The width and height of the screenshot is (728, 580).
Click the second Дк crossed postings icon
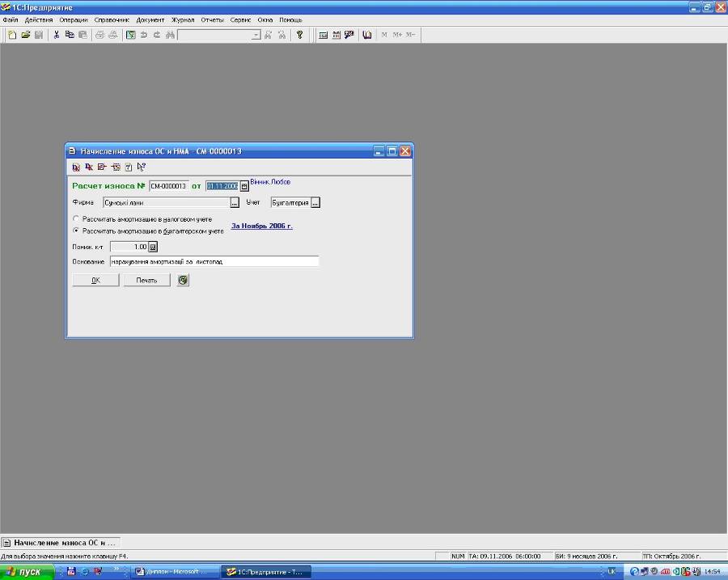coord(89,167)
